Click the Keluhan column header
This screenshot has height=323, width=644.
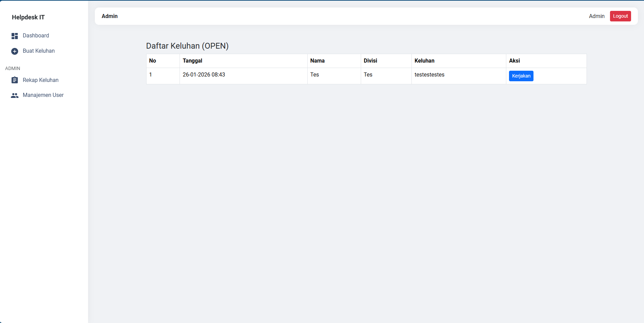click(424, 61)
